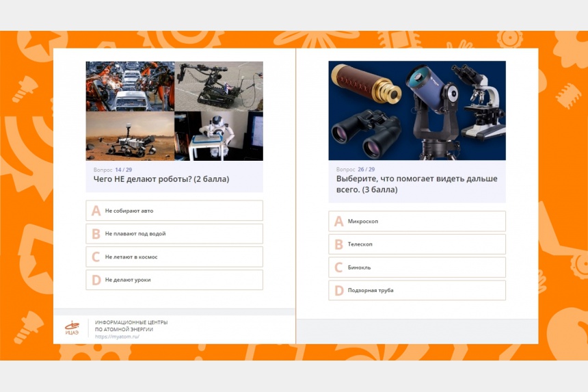This screenshot has width=588, height=392.
Task: Choose answer A 'Не собирают авто'
Action: [174, 211]
